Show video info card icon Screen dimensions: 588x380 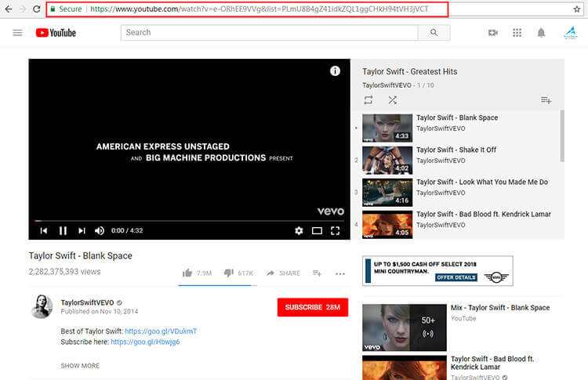(x=335, y=71)
